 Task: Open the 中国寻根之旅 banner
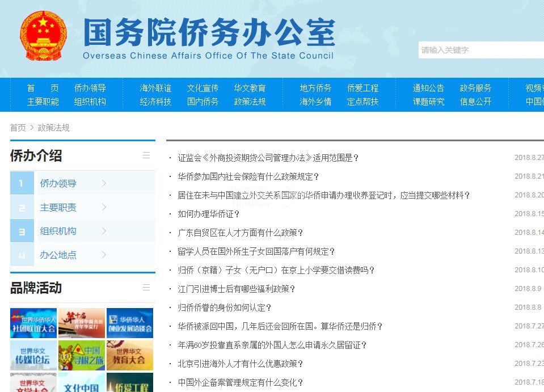[x=82, y=355]
